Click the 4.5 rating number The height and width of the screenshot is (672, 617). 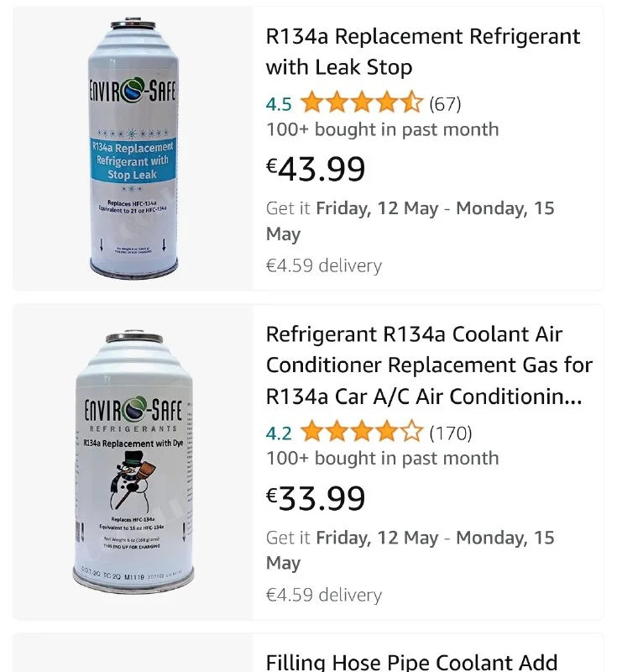(x=279, y=104)
